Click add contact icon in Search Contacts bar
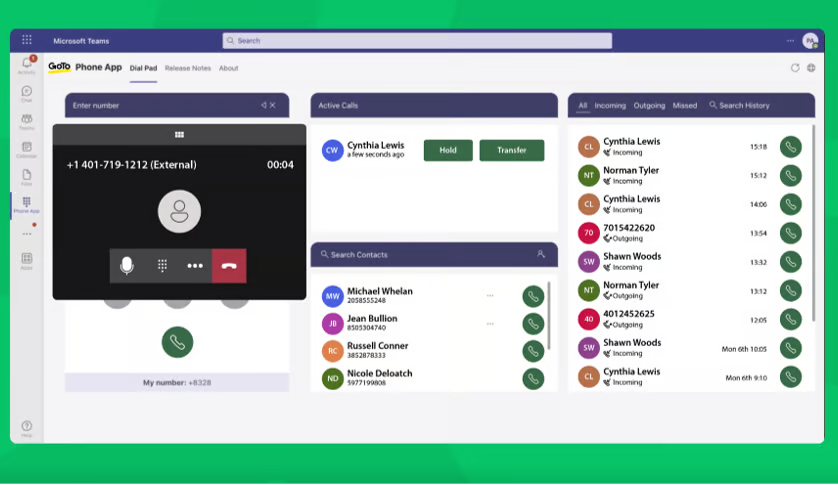The width and height of the screenshot is (838, 485). pos(541,255)
